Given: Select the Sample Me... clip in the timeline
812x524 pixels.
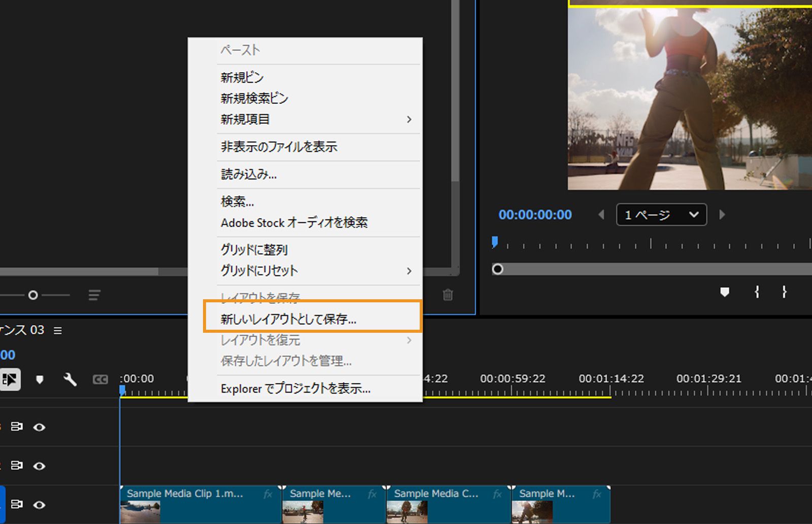Looking at the screenshot, I should 333,505.
